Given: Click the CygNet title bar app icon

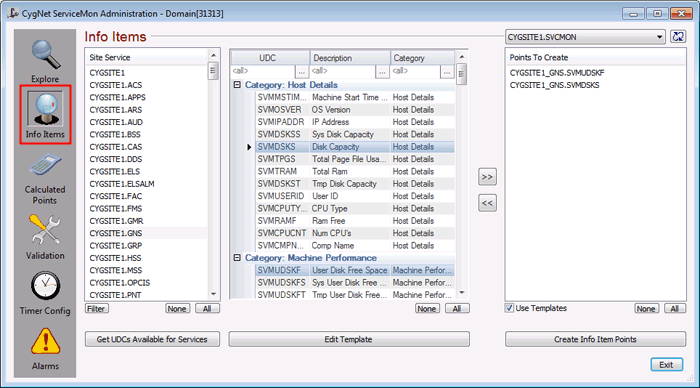Looking at the screenshot, I should click(x=13, y=13).
